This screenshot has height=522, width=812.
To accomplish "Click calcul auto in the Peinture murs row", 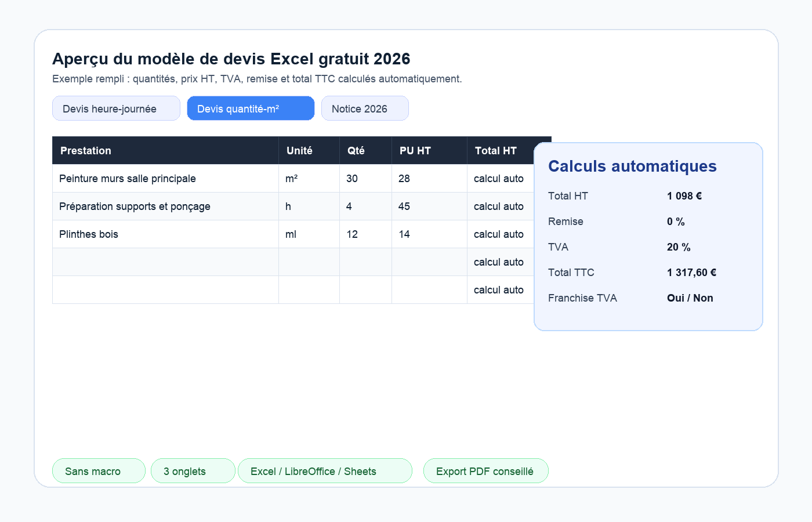I will coord(501,179).
